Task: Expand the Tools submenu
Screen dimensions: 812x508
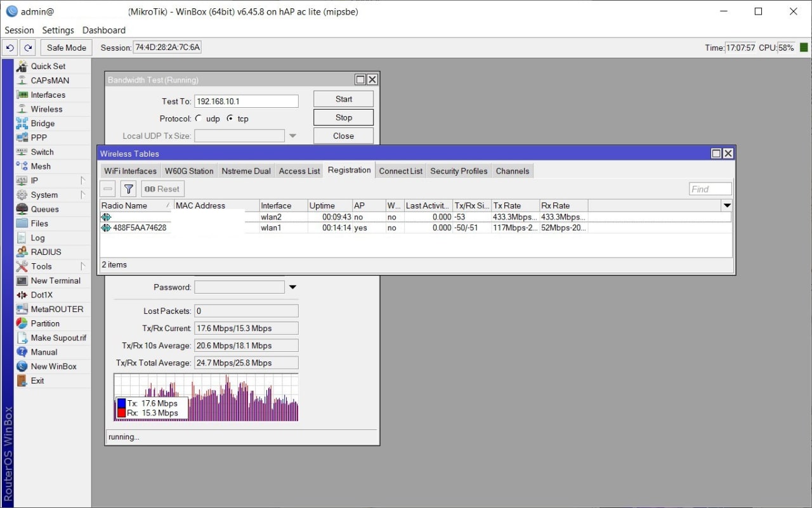Action: pos(82,266)
